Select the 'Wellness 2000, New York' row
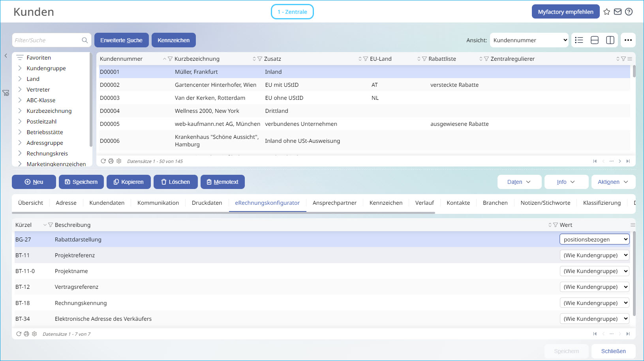Viewport: 644px width, 361px height. point(364,111)
